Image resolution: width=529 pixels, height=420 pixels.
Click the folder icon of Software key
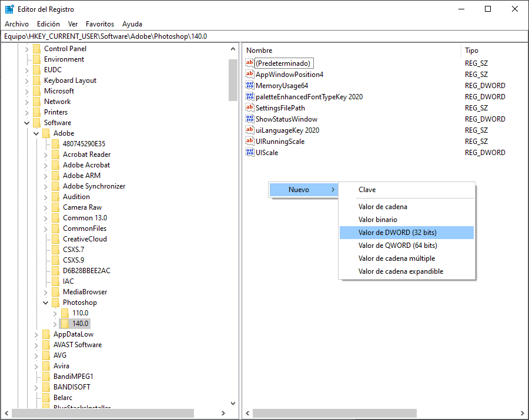[37, 123]
